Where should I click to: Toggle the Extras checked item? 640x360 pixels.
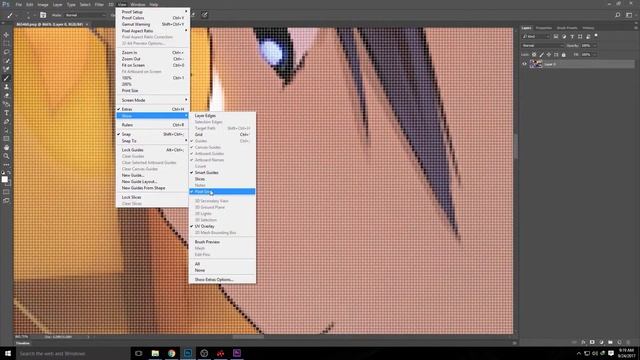(x=153, y=109)
